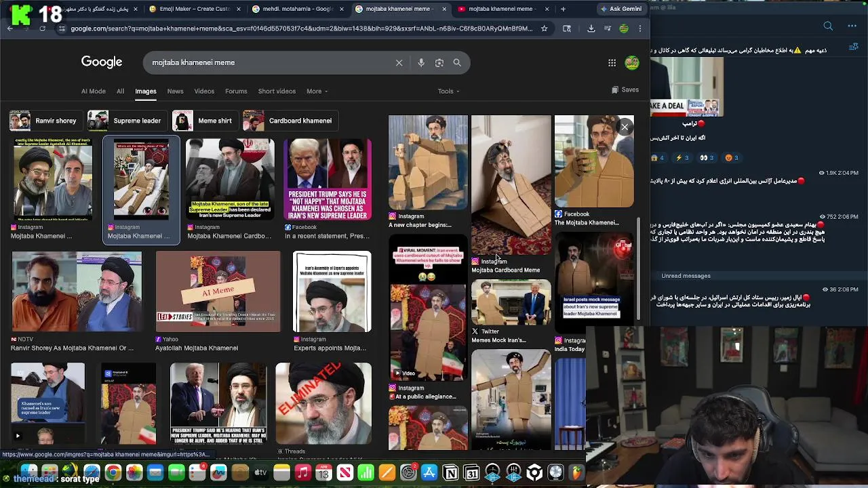Viewport: 868px width, 488px height.
Task: Switch to News results tab
Action: click(175, 91)
